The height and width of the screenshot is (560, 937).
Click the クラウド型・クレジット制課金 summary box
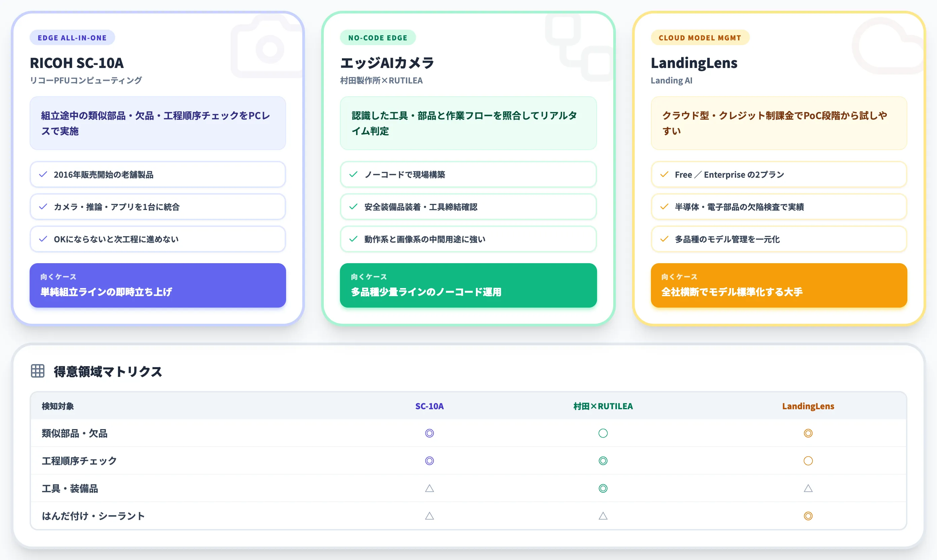[779, 123]
